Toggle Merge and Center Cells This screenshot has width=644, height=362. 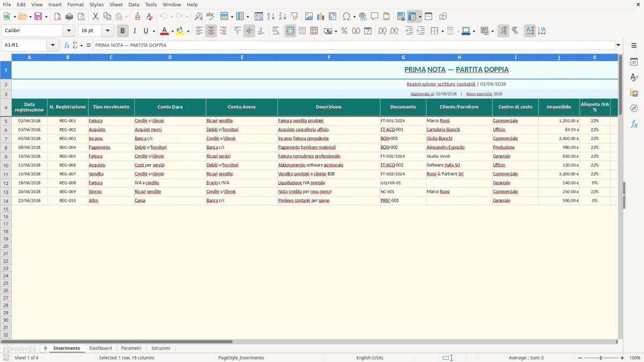coord(290,31)
